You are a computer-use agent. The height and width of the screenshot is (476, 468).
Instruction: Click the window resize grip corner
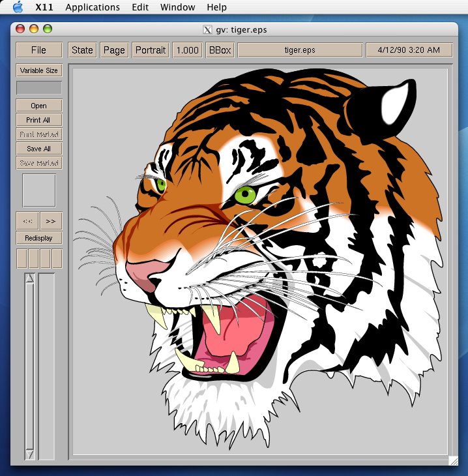pos(454,461)
